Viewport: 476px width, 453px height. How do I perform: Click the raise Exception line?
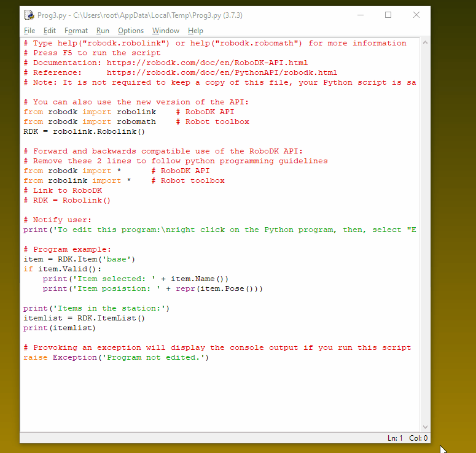pos(116,357)
